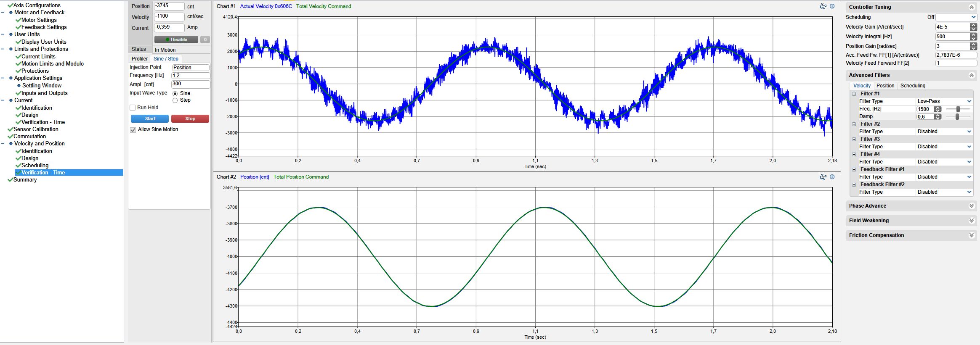The height and width of the screenshot is (345, 980).
Task: Collapse the Controller Tuning panel chevron
Action: coord(972,7)
